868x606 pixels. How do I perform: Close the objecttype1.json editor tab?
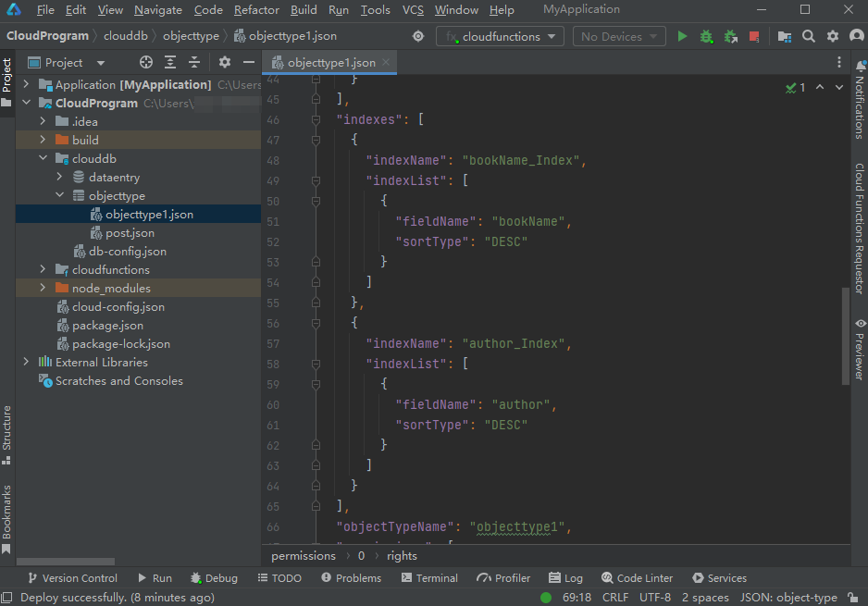[x=386, y=63]
